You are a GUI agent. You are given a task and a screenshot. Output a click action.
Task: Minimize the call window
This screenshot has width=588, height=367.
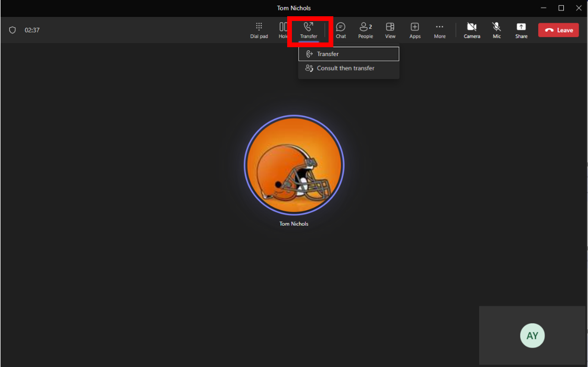(x=543, y=8)
